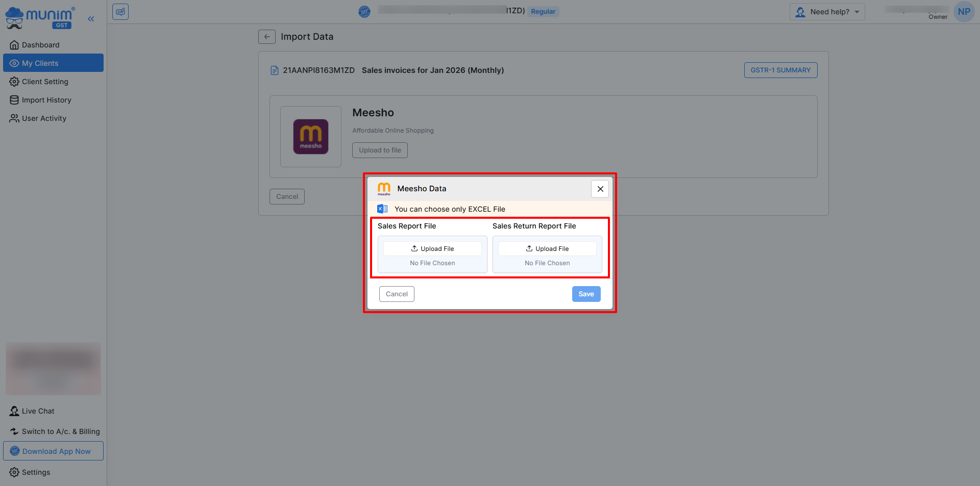Screen dimensions: 980x486
Task: Open User Activity section
Action: (x=44, y=118)
